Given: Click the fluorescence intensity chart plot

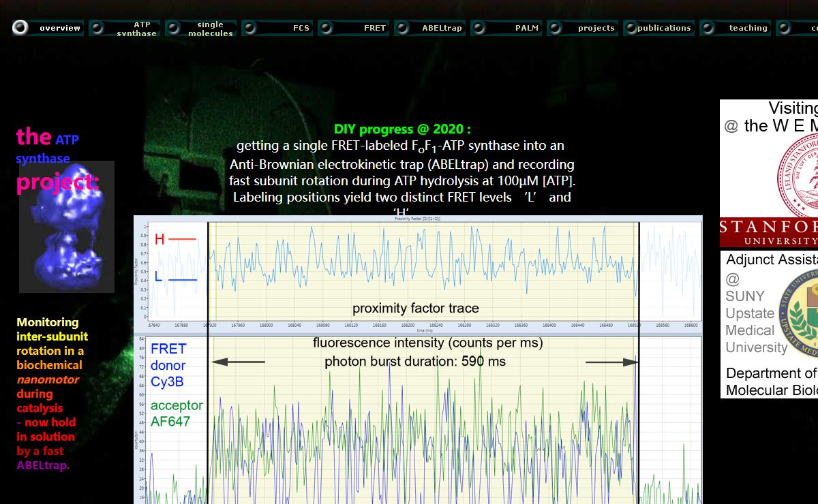Looking at the screenshot, I should [418, 420].
